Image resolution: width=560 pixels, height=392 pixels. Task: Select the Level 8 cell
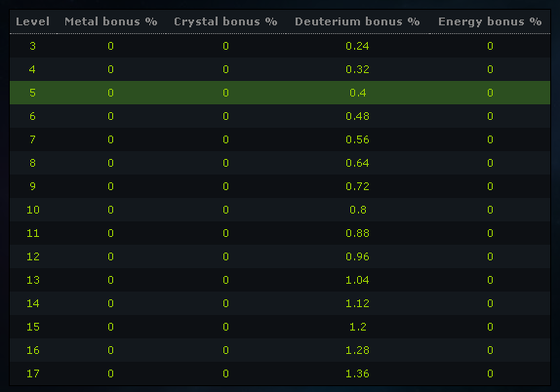(x=32, y=163)
